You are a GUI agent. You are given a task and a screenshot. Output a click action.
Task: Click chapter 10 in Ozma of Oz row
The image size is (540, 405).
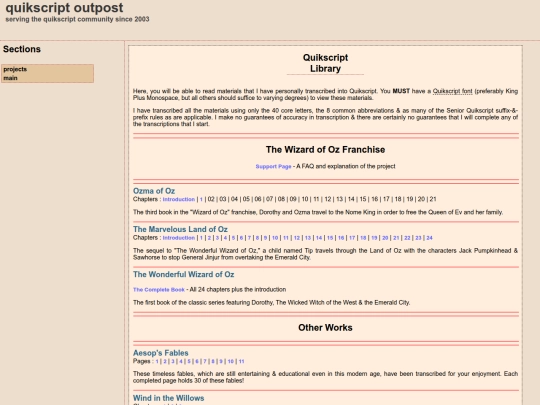(305, 199)
